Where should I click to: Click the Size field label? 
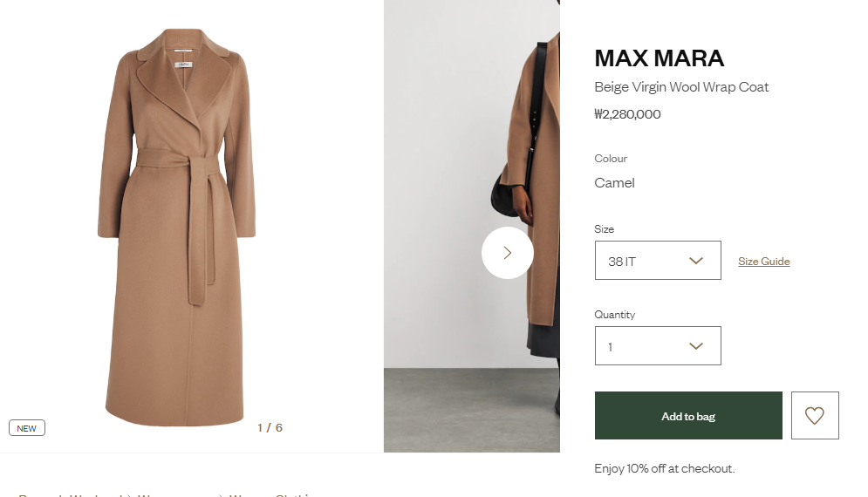(x=604, y=229)
